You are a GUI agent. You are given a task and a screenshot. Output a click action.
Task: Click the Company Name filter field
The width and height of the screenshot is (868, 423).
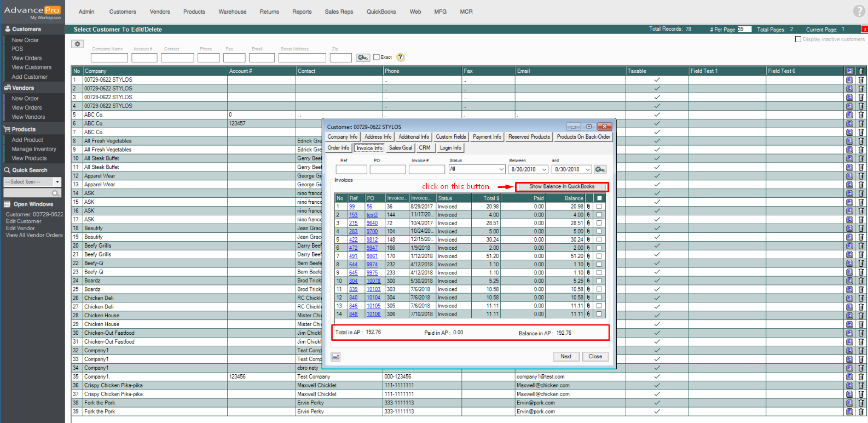pos(109,58)
